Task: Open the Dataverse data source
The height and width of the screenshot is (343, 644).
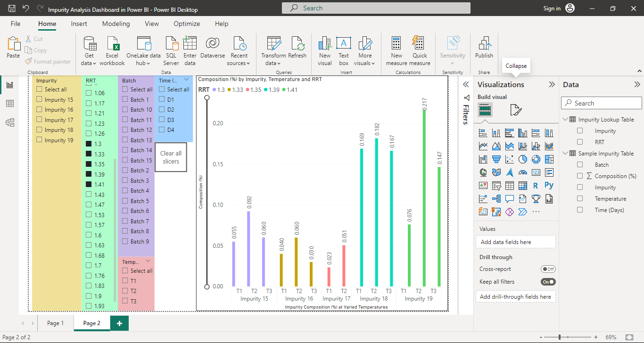Action: pos(212,47)
